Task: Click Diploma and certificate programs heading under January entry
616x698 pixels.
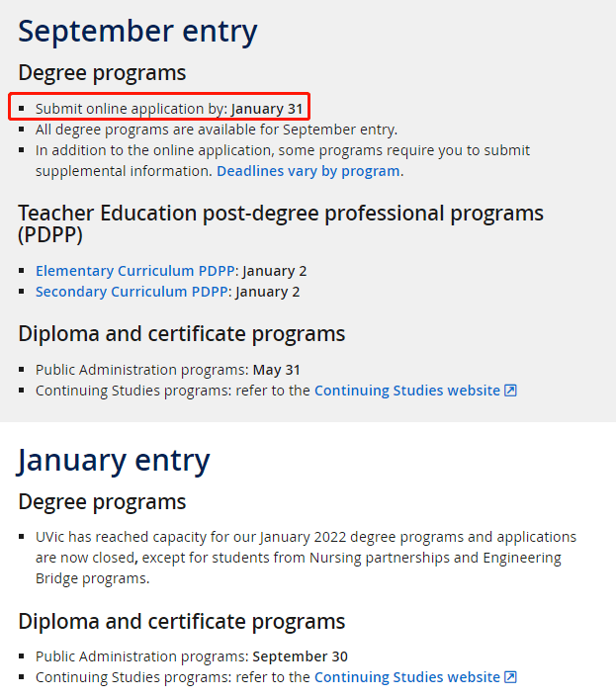Action: (182, 621)
